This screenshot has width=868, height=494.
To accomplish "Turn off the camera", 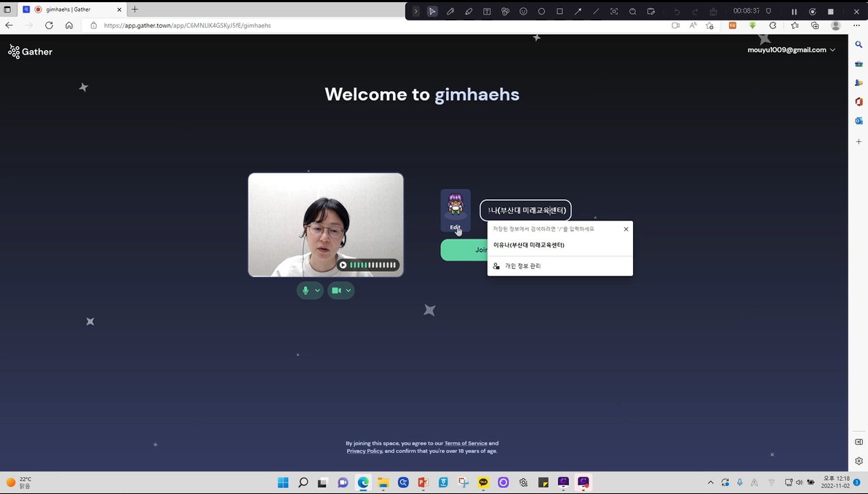I will 336,290.
